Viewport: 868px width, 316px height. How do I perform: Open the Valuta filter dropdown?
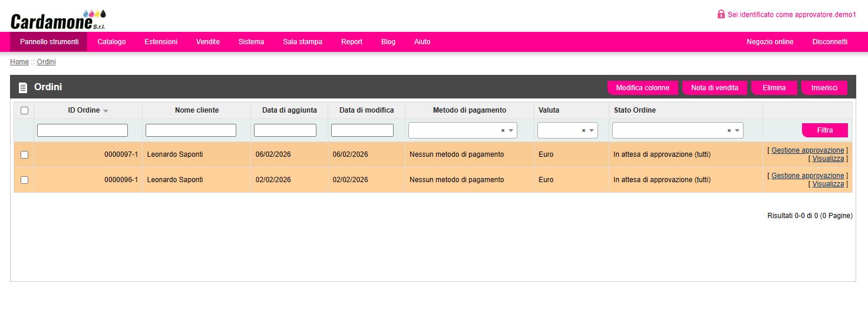pyautogui.click(x=567, y=130)
